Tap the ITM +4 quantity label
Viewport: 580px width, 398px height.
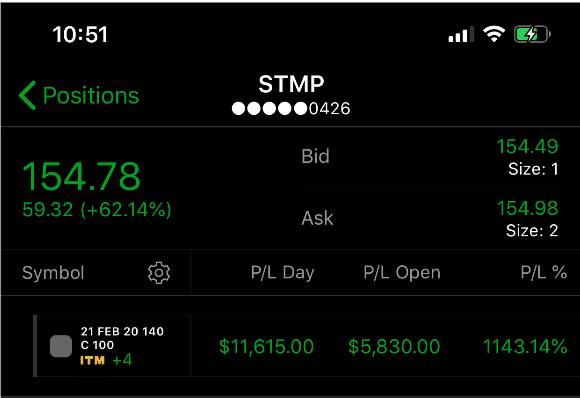tap(106, 360)
